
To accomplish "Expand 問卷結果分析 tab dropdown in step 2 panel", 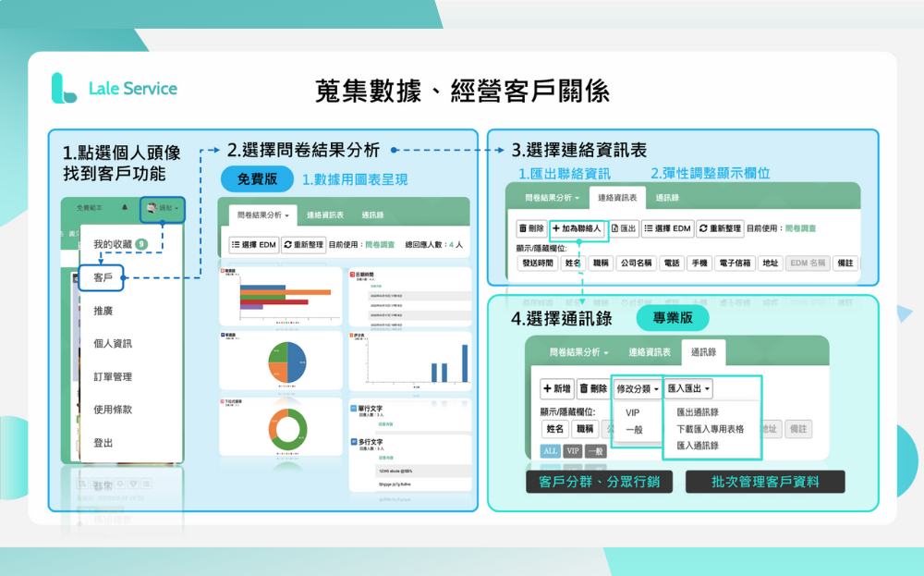I will (262, 215).
